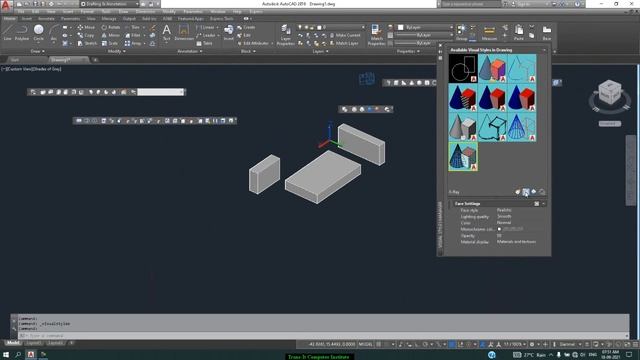Click the Insert block tool
640x360 pixels.
(x=229, y=32)
